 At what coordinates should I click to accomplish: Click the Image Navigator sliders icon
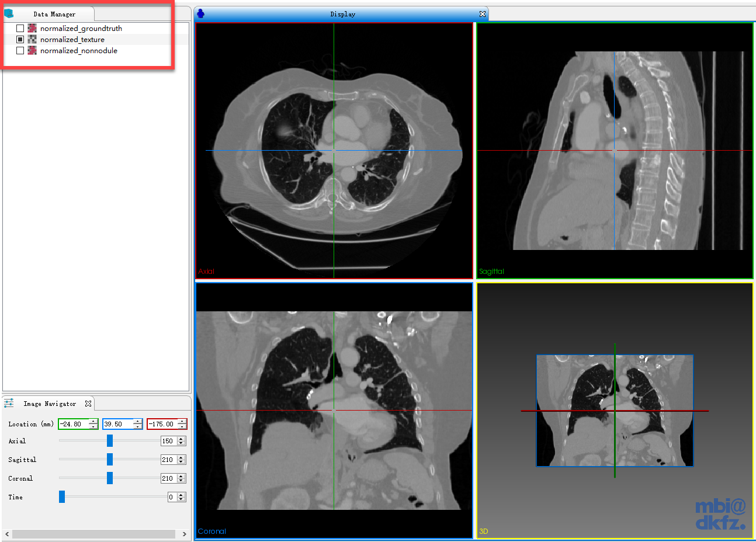point(9,403)
